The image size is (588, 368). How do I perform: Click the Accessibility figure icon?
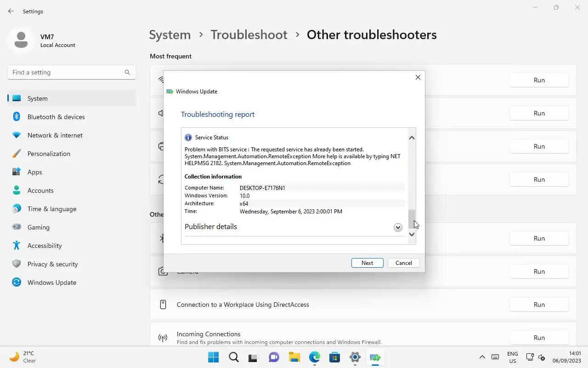17,245
